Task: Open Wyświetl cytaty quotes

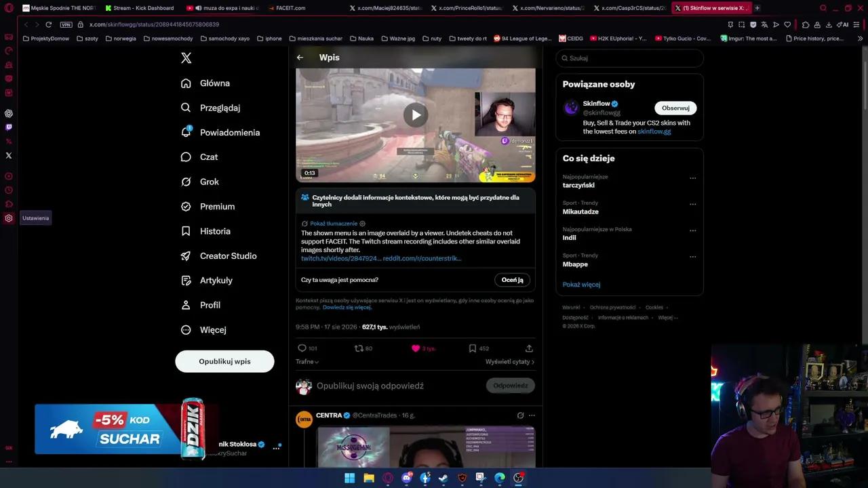Action: 510,362
